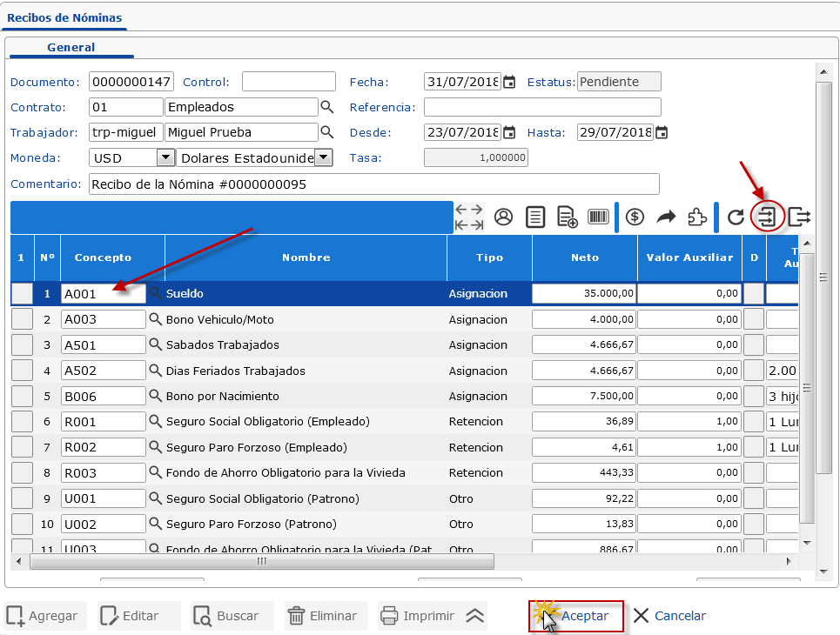Image resolution: width=840 pixels, height=635 pixels.
Task: Check the selector box on row 5
Action: tap(22, 397)
